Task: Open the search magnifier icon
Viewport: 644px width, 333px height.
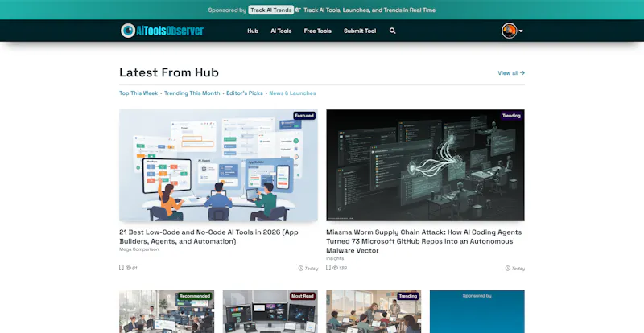Action: tap(392, 31)
